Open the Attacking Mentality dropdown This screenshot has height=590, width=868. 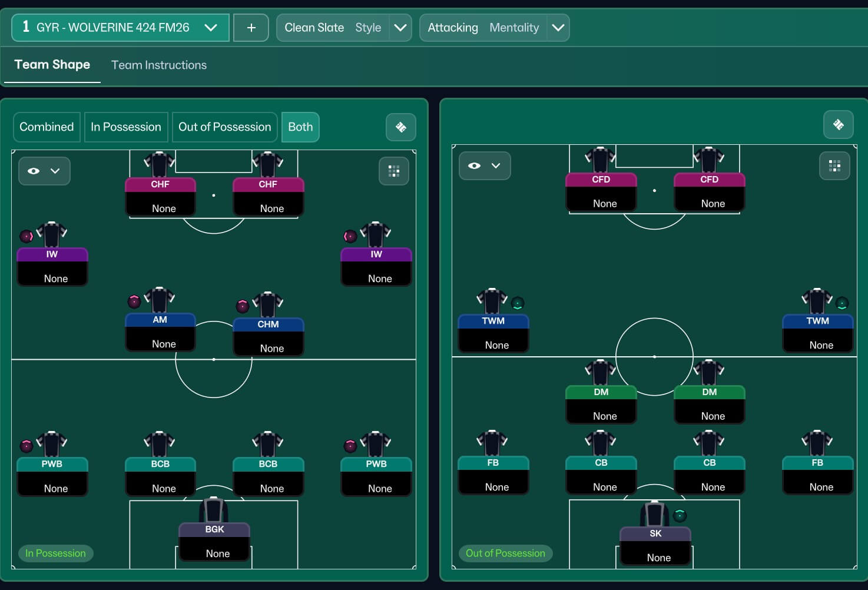558,28
